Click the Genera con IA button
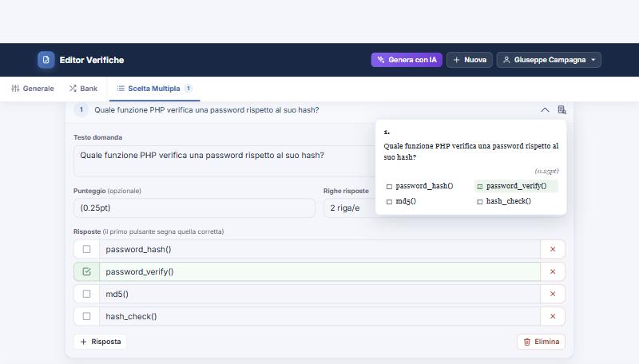The width and height of the screenshot is (639, 364). (x=407, y=60)
